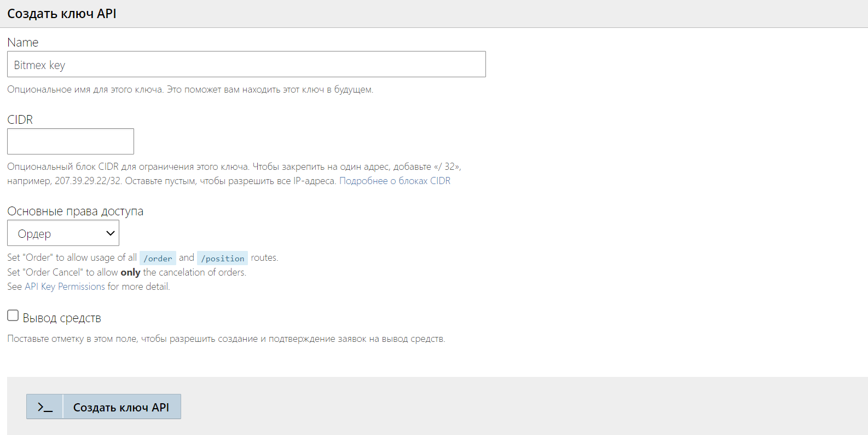This screenshot has width=868, height=435.
Task: Click the Name field label
Action: [23, 42]
